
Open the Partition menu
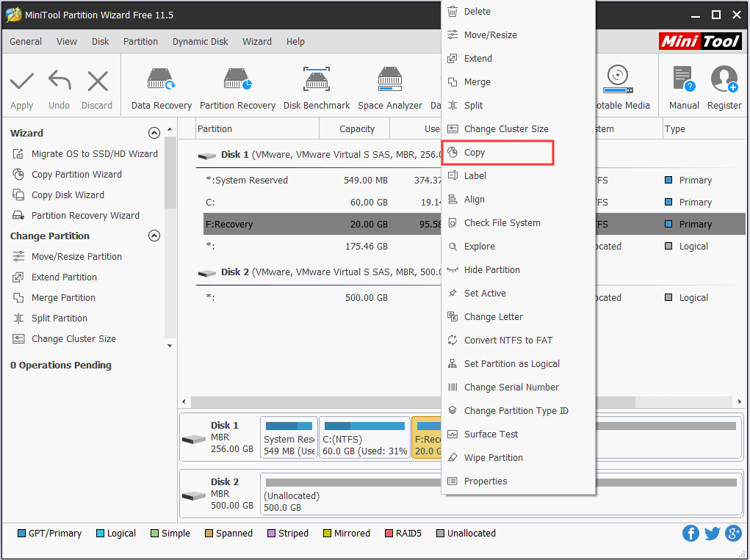pos(140,42)
